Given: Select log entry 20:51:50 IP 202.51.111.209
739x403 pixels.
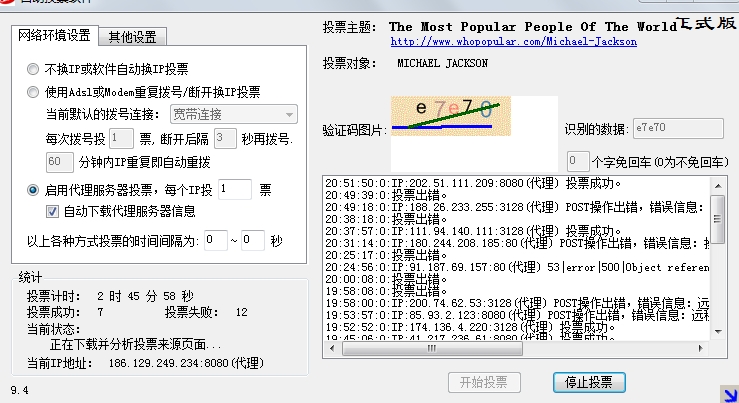Looking at the screenshot, I should 473,183.
